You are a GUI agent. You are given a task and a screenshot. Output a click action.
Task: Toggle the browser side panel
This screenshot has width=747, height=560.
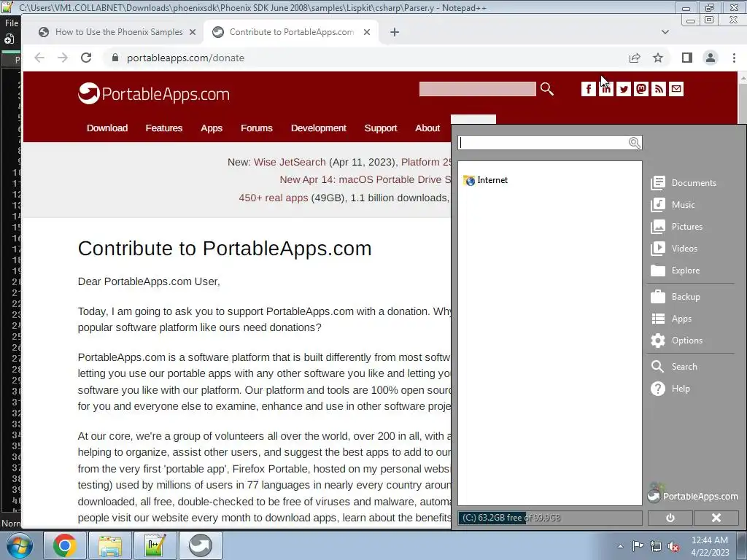tap(686, 58)
